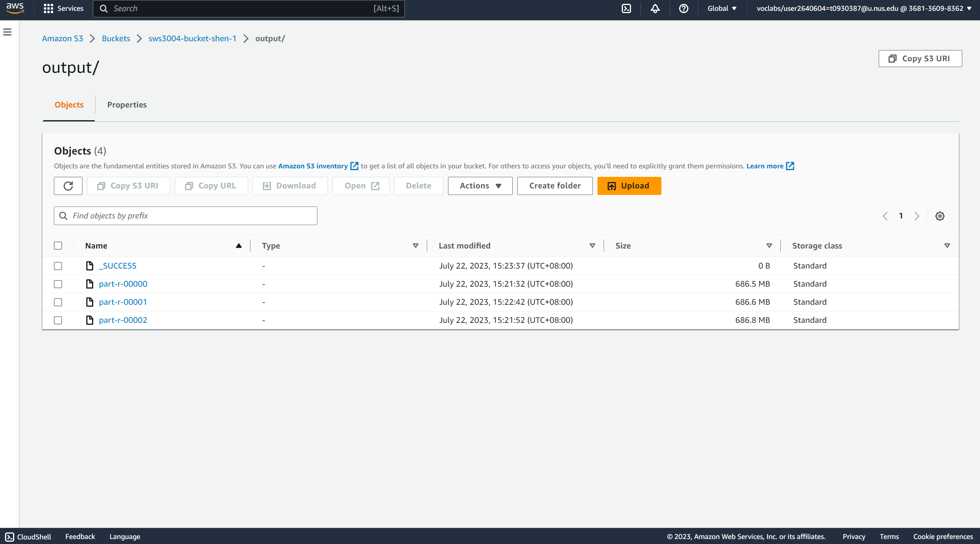
Task: Follow the Learn more link
Action: [765, 166]
